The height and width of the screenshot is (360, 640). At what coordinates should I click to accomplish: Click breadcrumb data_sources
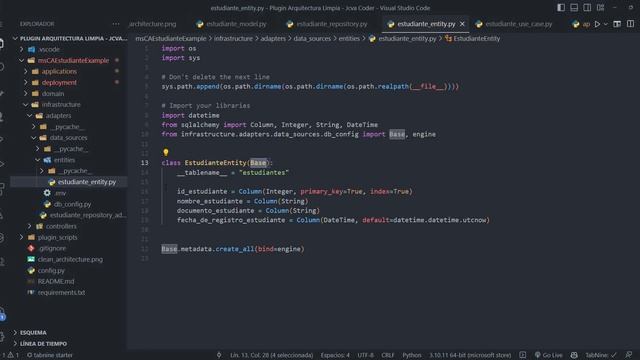312,38
